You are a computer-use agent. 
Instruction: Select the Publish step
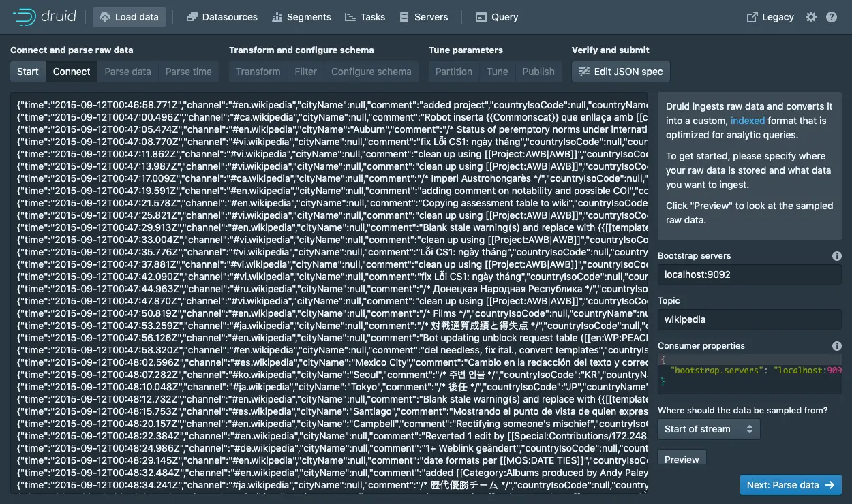click(538, 72)
